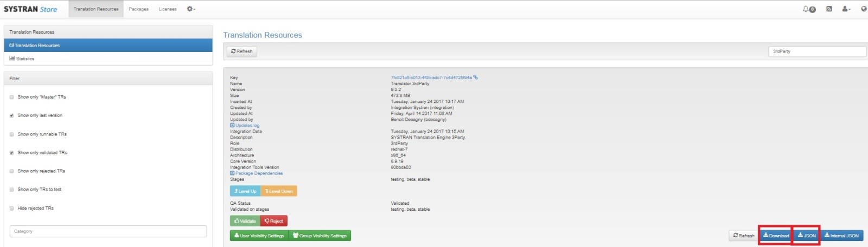The image size is (868, 247).
Task: Open the user account dropdown
Action: (846, 9)
